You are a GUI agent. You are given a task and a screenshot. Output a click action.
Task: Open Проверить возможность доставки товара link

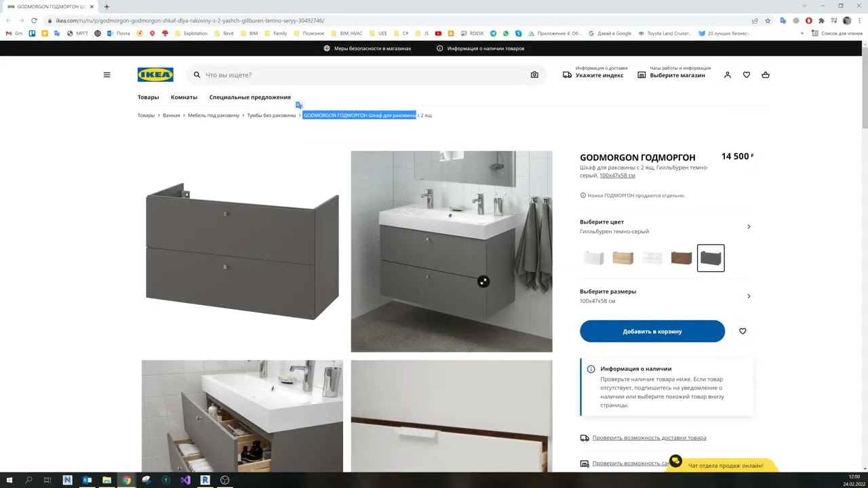click(649, 438)
